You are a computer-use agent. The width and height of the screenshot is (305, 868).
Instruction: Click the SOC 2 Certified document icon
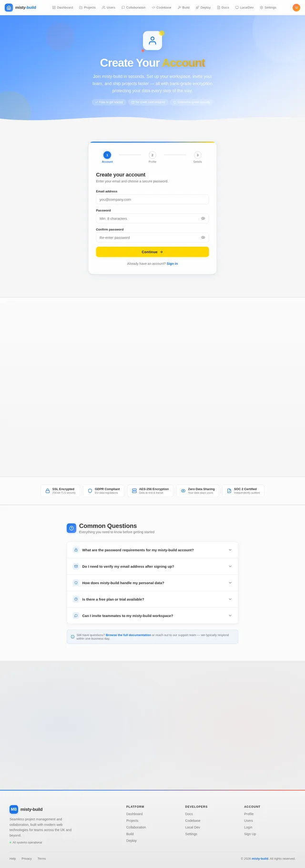point(229,491)
